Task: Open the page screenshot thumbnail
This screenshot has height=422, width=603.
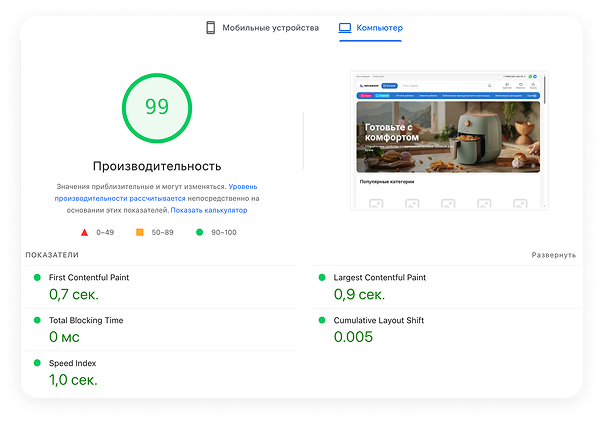Action: [x=449, y=140]
